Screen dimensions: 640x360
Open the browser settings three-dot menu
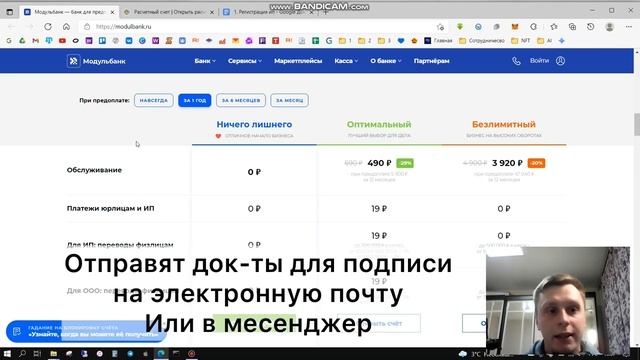[629, 27]
